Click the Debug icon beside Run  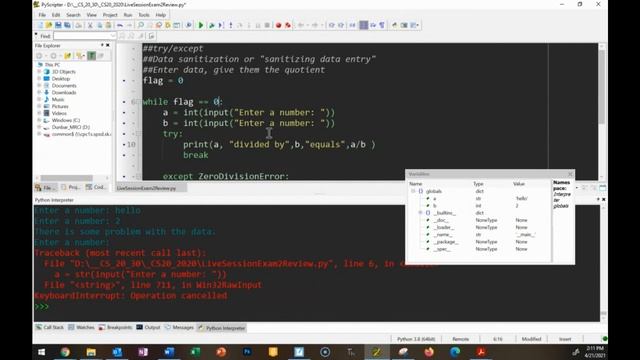[211, 25]
